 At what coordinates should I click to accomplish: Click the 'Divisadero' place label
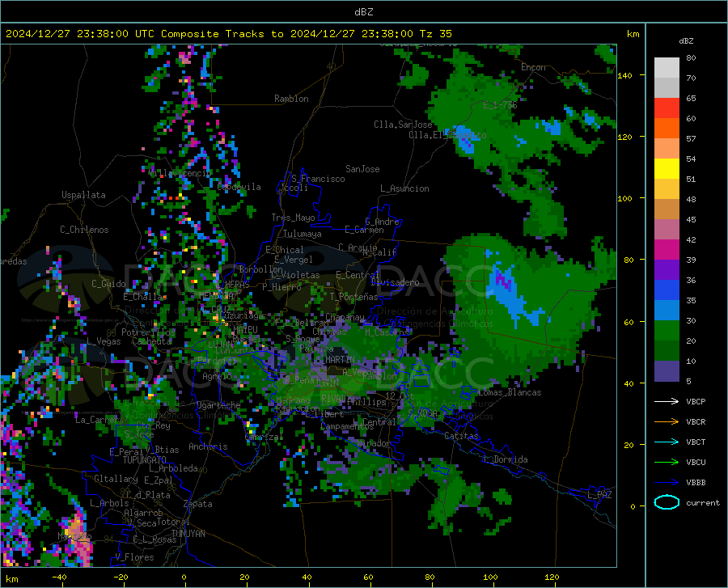pyautogui.click(x=395, y=282)
